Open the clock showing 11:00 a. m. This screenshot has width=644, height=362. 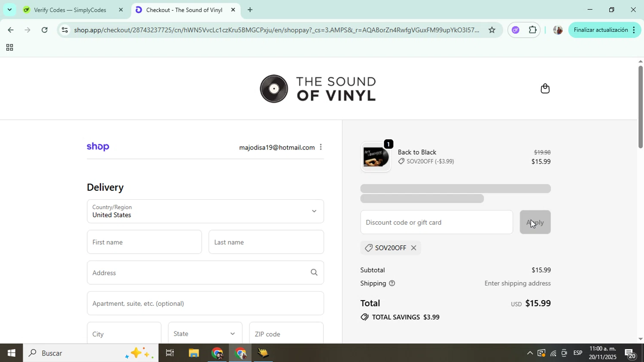click(603, 353)
